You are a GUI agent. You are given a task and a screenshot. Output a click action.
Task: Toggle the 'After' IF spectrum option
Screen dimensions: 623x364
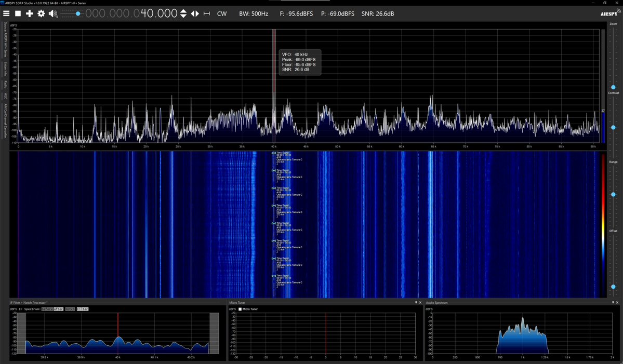pyautogui.click(x=58, y=309)
